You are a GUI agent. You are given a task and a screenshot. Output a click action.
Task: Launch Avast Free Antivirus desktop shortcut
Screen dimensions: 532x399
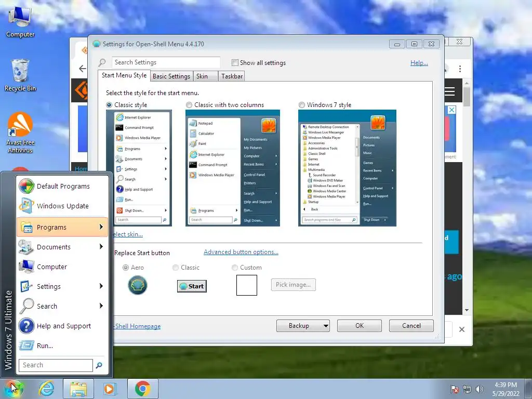tap(20, 132)
